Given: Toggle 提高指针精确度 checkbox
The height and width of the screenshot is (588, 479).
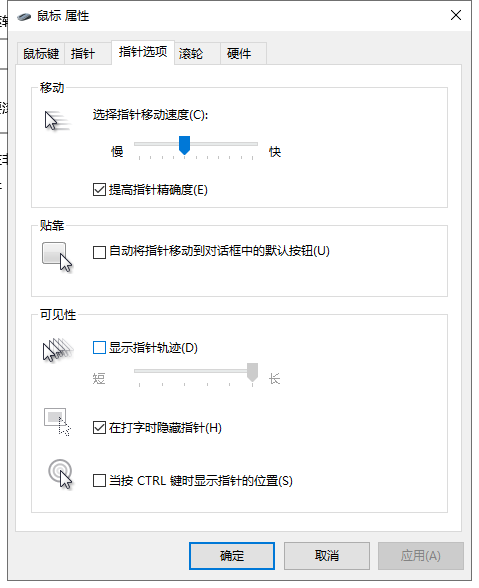Looking at the screenshot, I should (99, 189).
